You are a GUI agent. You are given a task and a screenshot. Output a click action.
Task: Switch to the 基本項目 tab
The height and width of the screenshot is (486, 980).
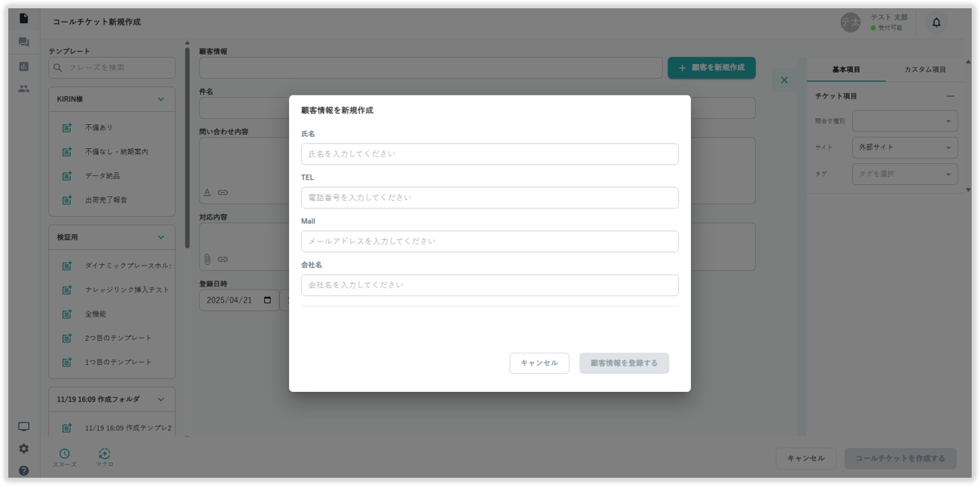tap(846, 70)
